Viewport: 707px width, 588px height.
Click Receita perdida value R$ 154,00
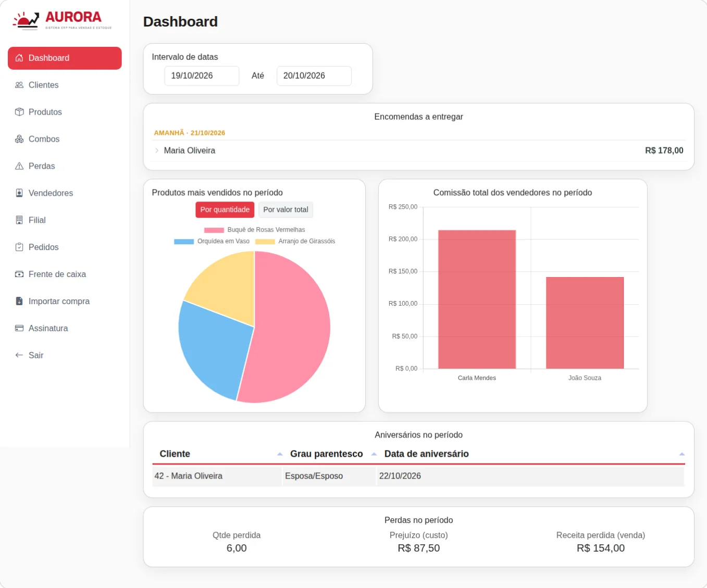(601, 548)
